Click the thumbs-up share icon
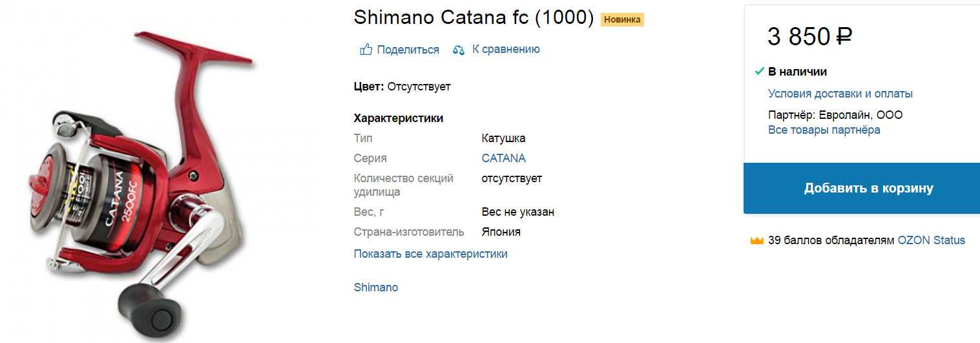 pyautogui.click(x=366, y=50)
